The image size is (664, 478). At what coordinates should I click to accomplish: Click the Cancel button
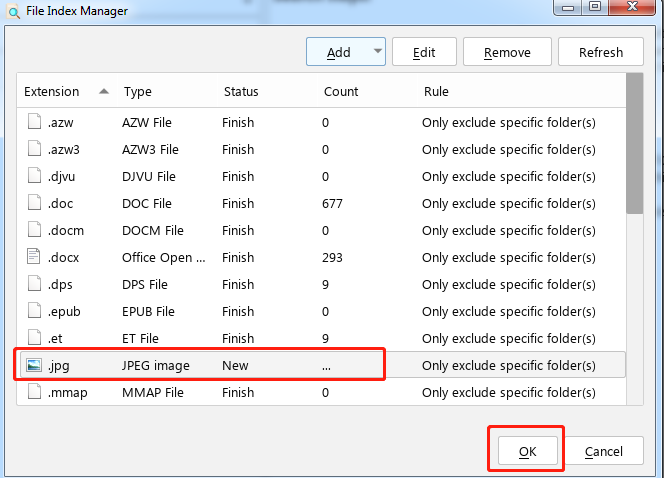[x=604, y=451]
